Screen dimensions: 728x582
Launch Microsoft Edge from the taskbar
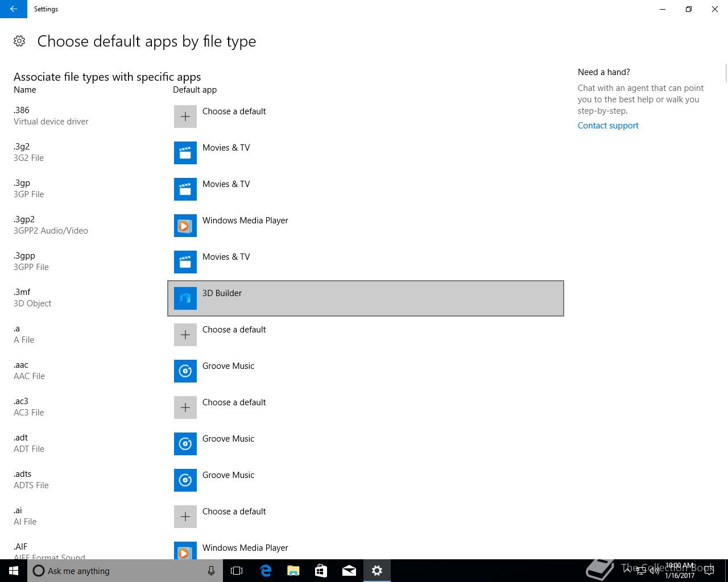pos(265,571)
